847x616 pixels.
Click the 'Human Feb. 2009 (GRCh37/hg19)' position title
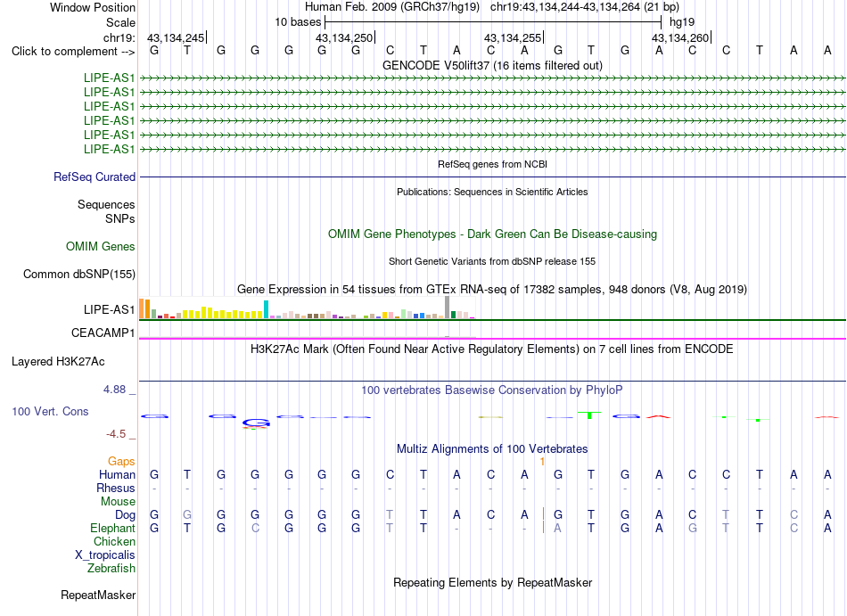tap(392, 7)
